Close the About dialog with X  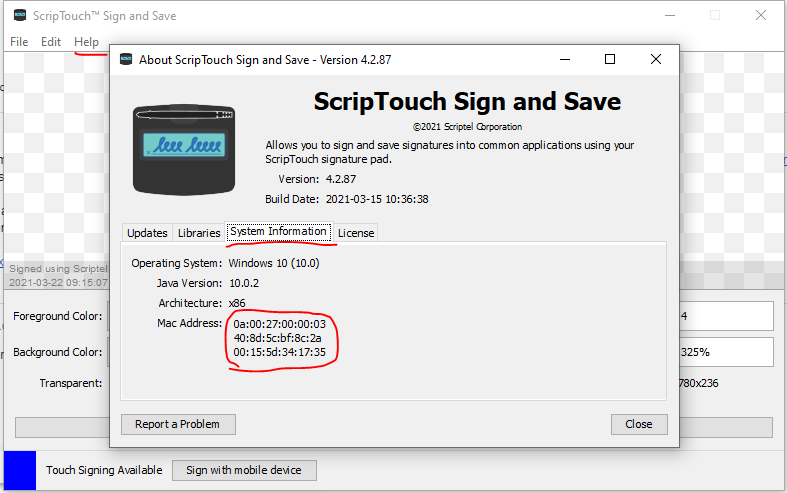pos(655,59)
